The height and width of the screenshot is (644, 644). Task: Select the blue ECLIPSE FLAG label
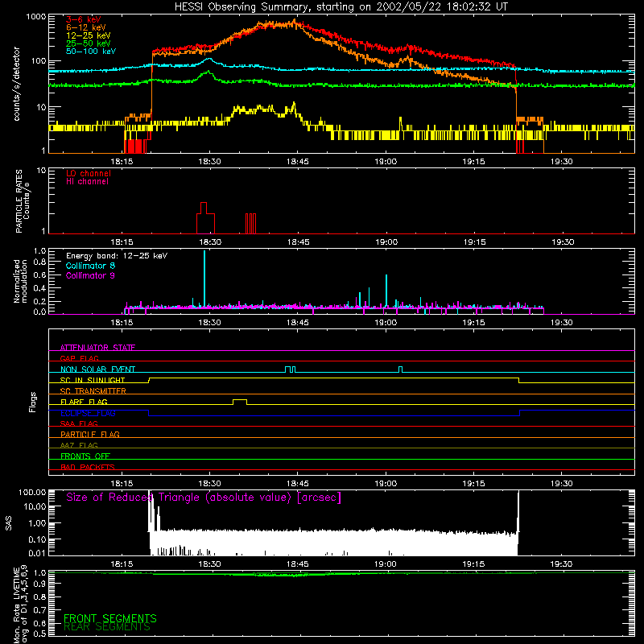click(88, 413)
